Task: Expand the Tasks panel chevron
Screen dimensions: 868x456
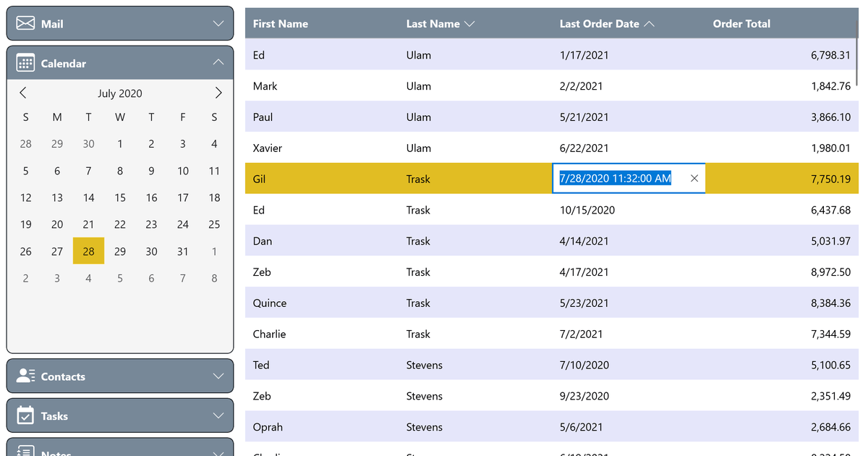Action: (x=218, y=416)
